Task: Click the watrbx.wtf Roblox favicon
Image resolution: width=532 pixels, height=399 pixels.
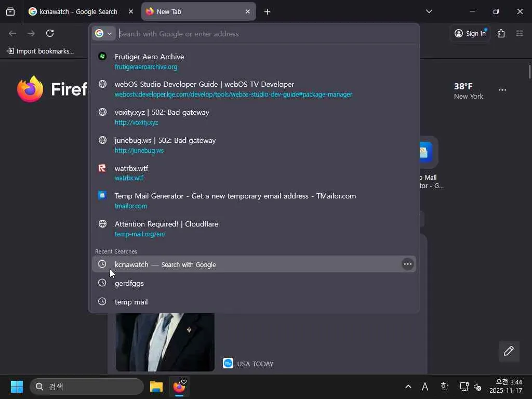Action: (102, 168)
